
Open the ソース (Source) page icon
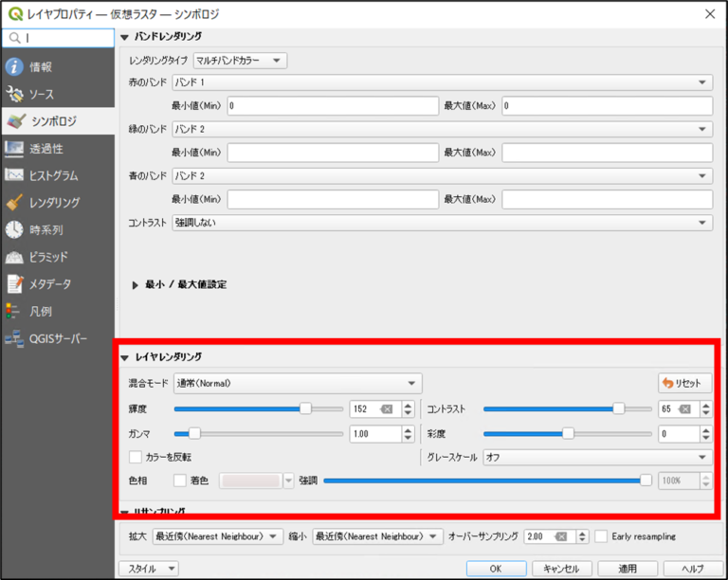tap(14, 94)
